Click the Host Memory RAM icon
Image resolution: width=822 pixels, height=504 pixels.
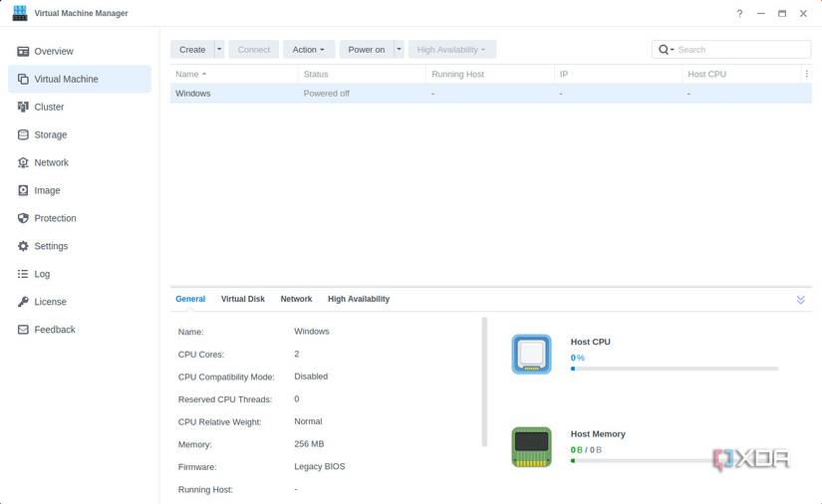pyautogui.click(x=532, y=447)
